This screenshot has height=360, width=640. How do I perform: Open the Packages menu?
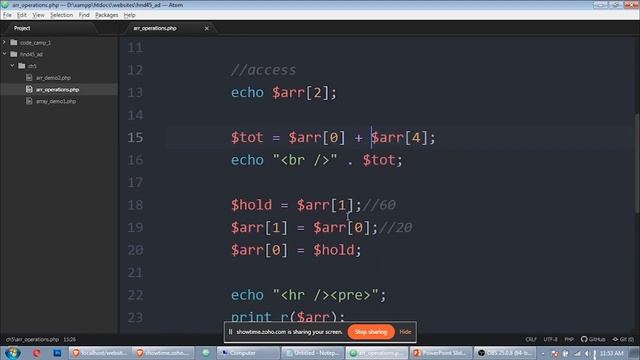[x=107, y=15]
